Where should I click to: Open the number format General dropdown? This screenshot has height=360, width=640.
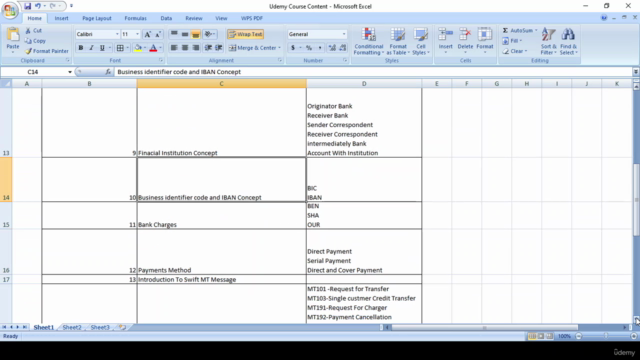coord(344,34)
